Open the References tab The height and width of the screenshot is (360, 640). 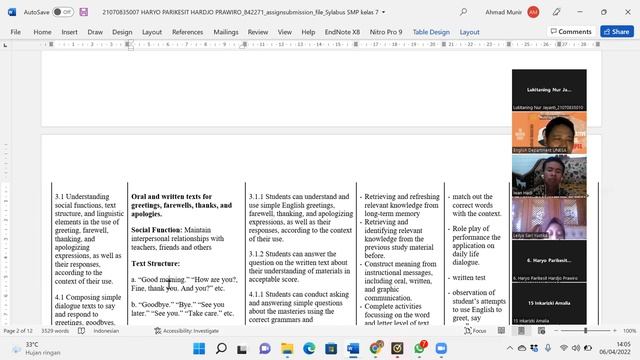[x=187, y=32]
